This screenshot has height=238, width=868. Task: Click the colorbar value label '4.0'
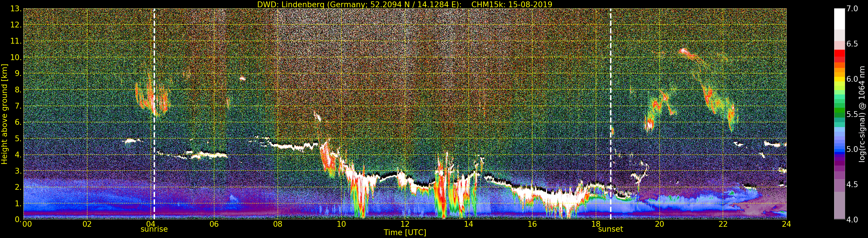point(852,220)
